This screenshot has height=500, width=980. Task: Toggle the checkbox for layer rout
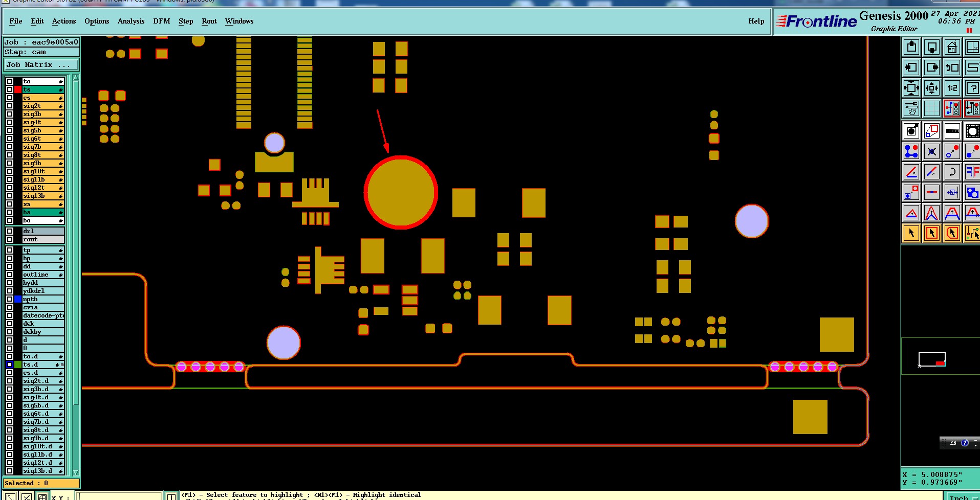pos(10,239)
